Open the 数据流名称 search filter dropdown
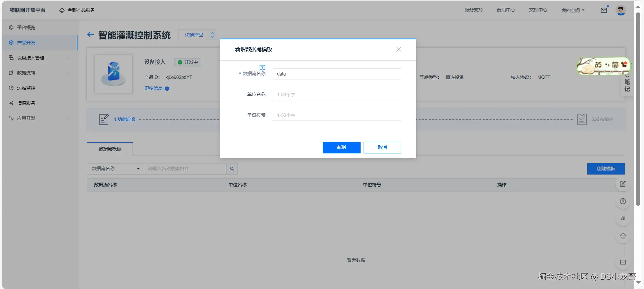 pos(115,169)
